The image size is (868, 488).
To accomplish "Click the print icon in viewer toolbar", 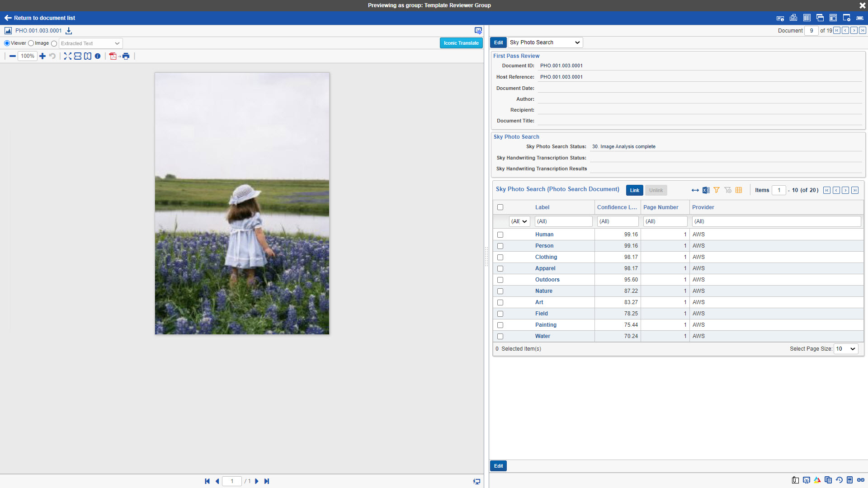I will click(x=126, y=56).
